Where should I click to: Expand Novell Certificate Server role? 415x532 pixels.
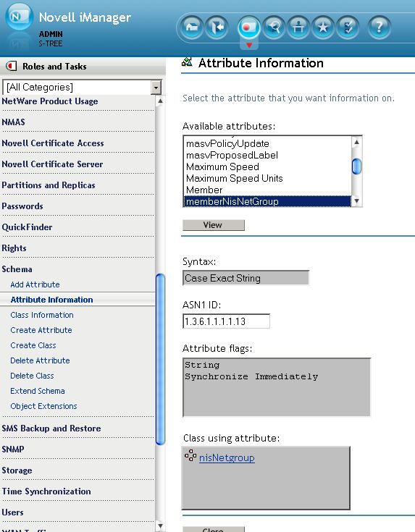pos(52,164)
